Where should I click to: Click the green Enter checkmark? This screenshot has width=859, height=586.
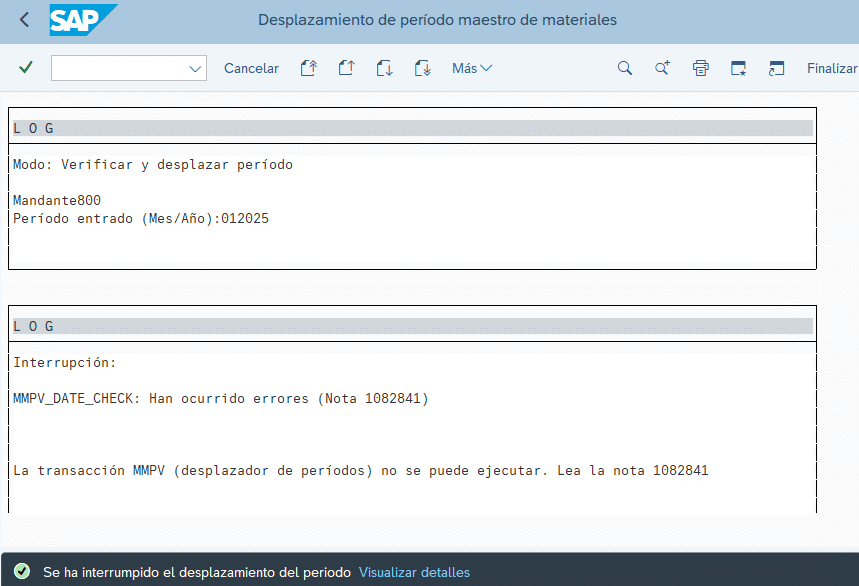pyautogui.click(x=26, y=68)
